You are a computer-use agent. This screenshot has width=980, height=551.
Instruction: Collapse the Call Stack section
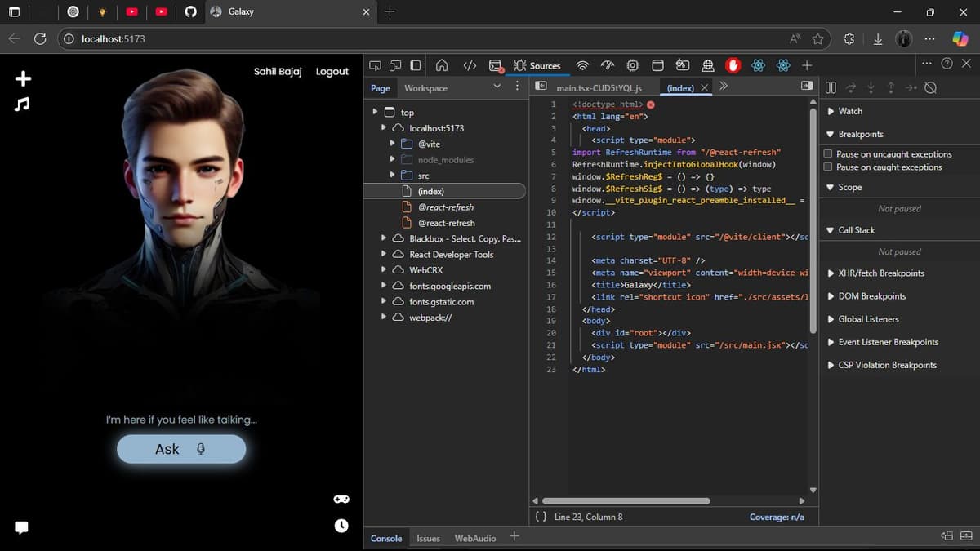[856, 230]
